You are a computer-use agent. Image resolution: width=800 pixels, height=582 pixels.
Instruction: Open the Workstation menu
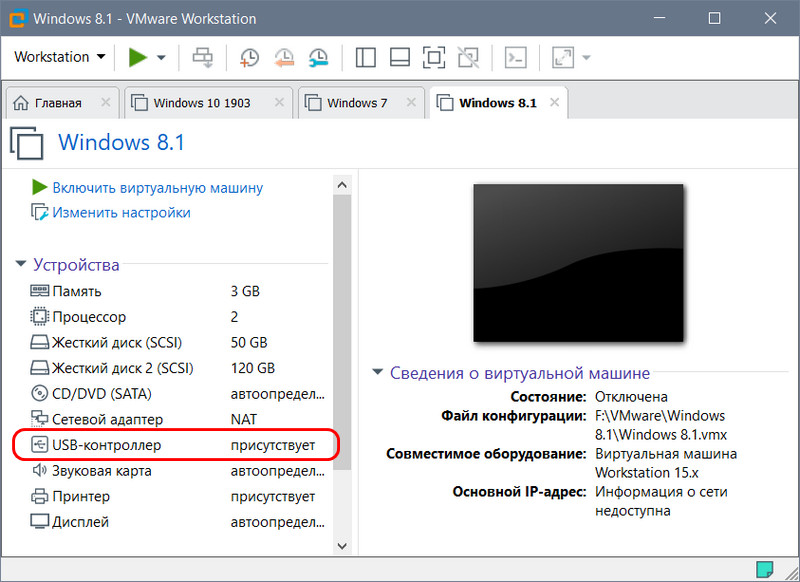click(x=60, y=57)
